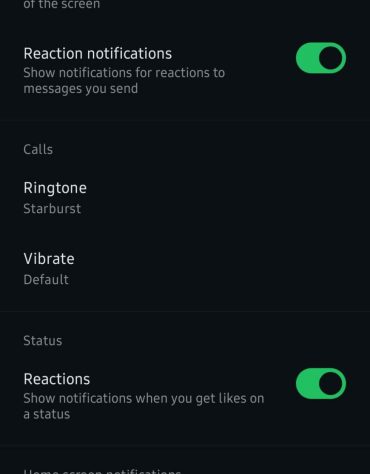Click the green part of Status Reactions switch
Viewport: 370px width, 474px height.
click(x=307, y=384)
